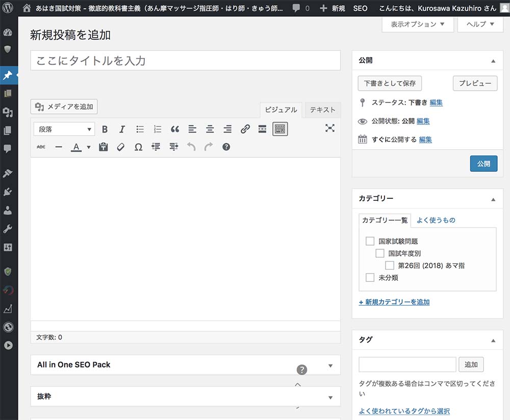Click the bulleted list icon
The image size is (510, 420).
pyautogui.click(x=140, y=129)
